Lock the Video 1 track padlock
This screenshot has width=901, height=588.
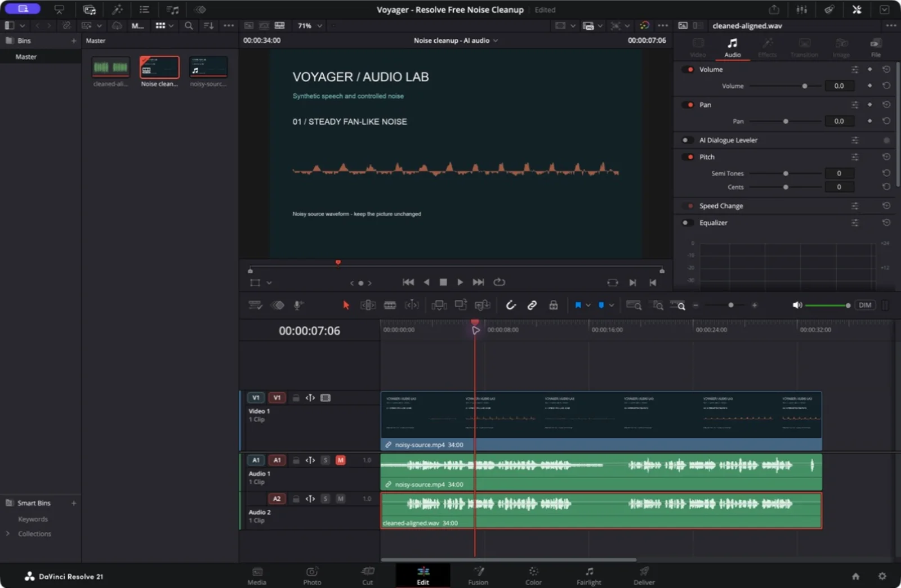click(x=296, y=398)
